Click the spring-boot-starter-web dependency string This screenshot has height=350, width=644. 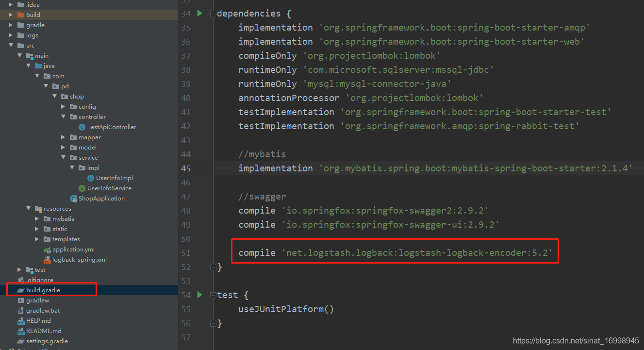(x=451, y=42)
